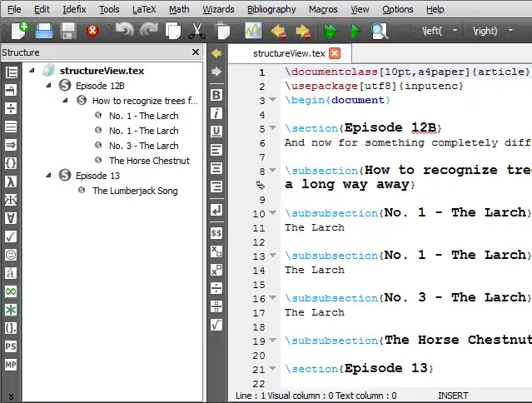Fold section at line 5
This screenshot has height=403, width=532.
click(x=272, y=128)
